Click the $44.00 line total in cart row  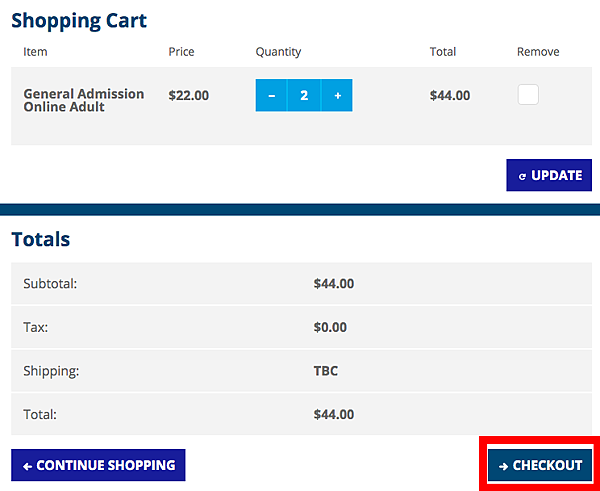click(449, 96)
